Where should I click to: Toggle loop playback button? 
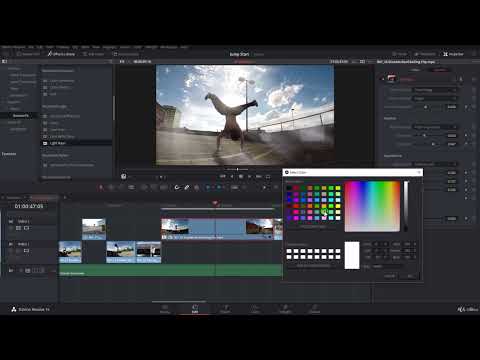[x=268, y=176]
